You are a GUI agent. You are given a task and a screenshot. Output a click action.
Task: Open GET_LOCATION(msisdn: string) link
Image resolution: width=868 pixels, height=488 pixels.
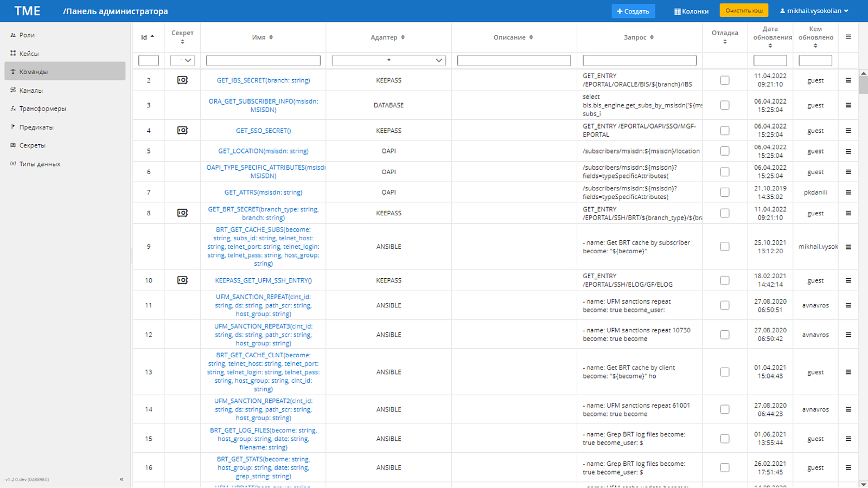(263, 151)
